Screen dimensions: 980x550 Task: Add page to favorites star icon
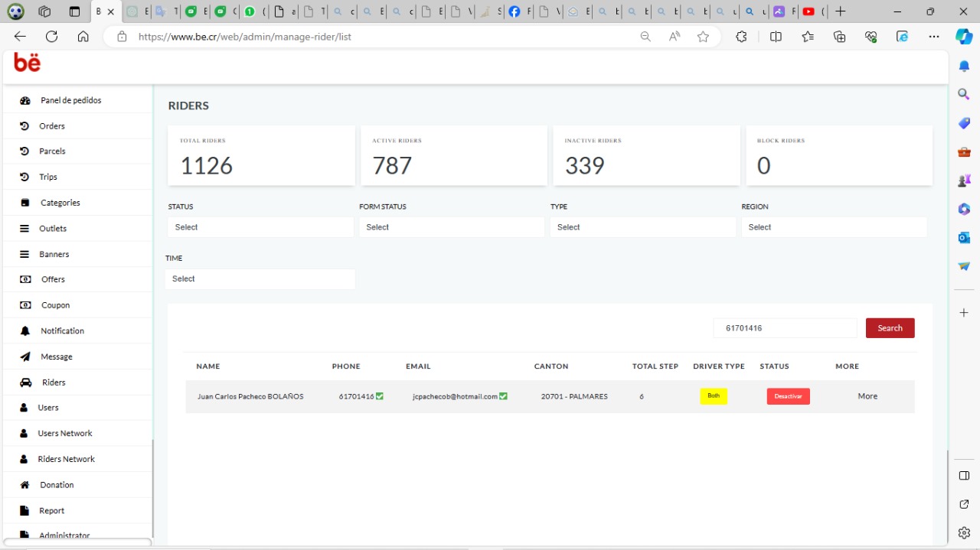703,37
